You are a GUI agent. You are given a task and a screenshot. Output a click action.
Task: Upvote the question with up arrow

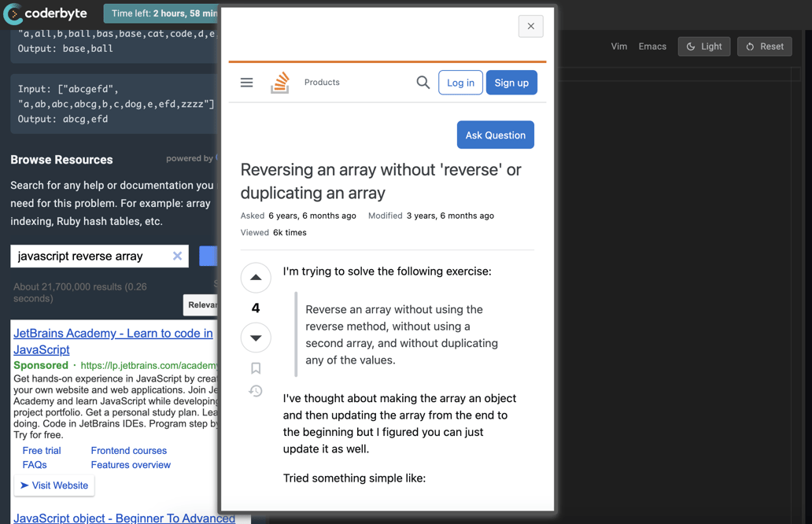(x=256, y=278)
